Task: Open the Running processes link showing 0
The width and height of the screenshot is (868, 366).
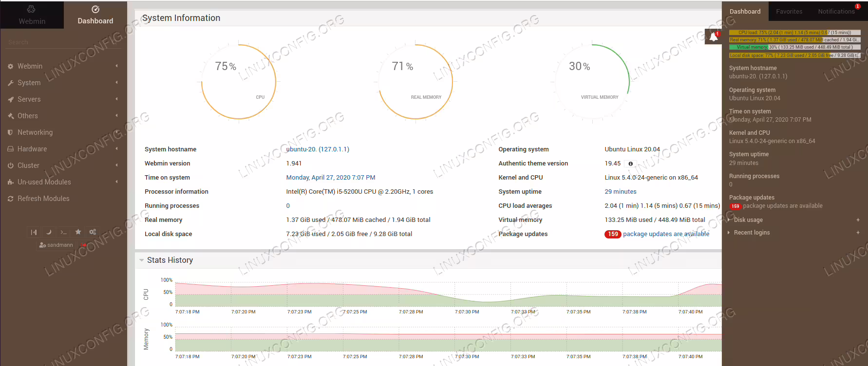Action: pyautogui.click(x=288, y=206)
